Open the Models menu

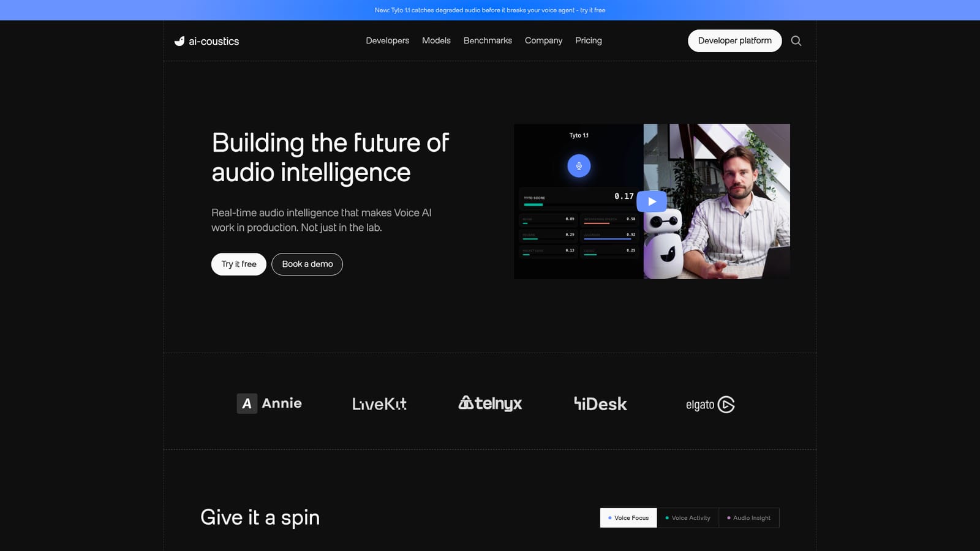(x=436, y=40)
